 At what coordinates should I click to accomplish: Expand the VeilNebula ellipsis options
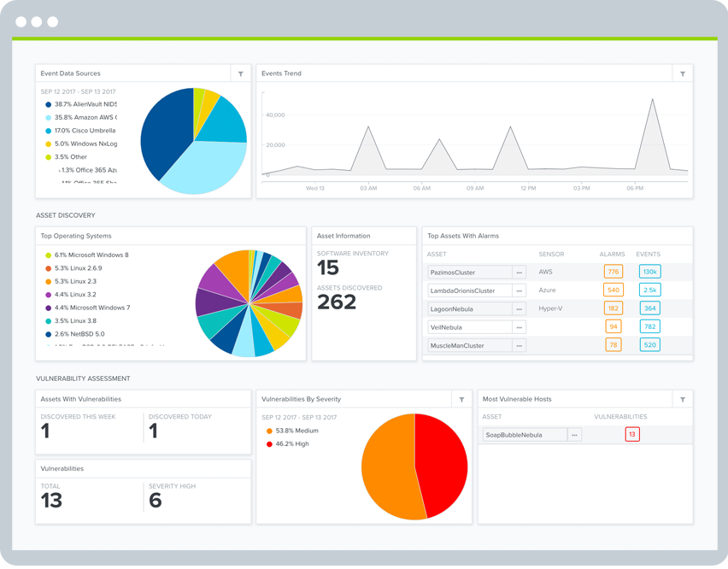(x=519, y=327)
